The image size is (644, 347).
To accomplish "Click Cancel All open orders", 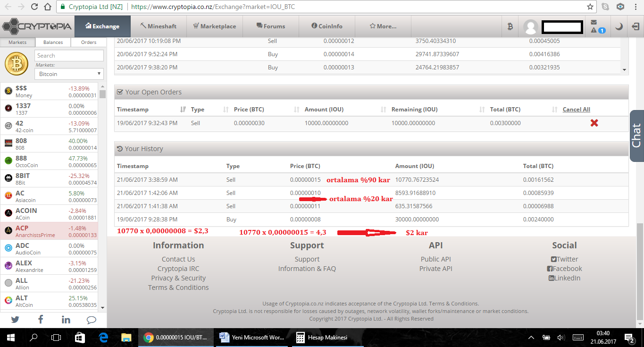I will 576,110.
